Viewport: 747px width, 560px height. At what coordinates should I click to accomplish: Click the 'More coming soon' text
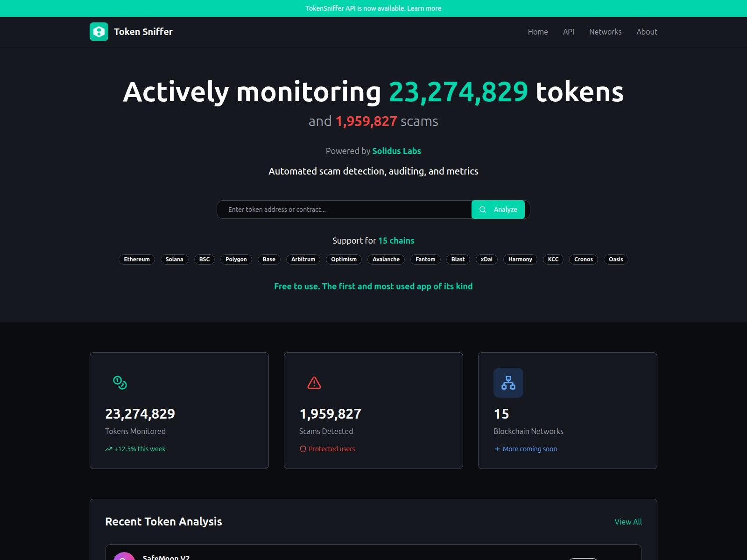[530, 449]
